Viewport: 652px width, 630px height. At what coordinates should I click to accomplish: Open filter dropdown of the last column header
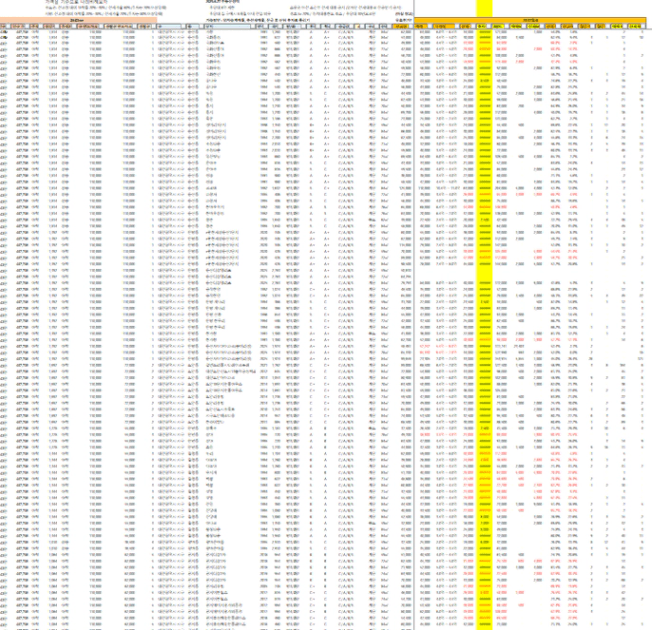click(x=642, y=26)
